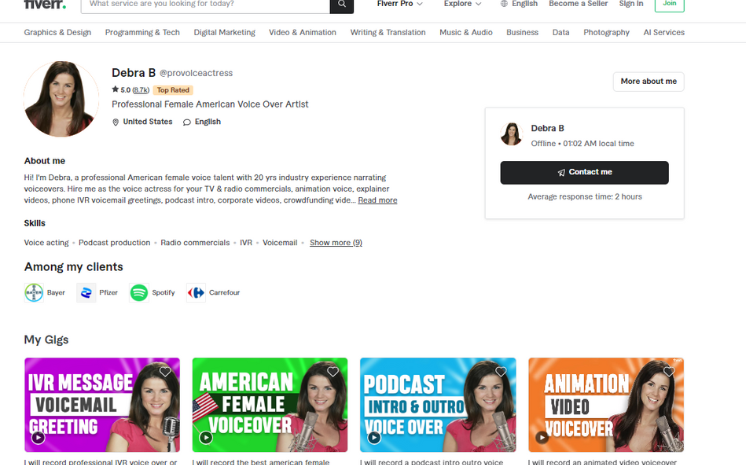746x465 pixels.
Task: Favorite the IVR Message gig heart
Action: [165, 371]
